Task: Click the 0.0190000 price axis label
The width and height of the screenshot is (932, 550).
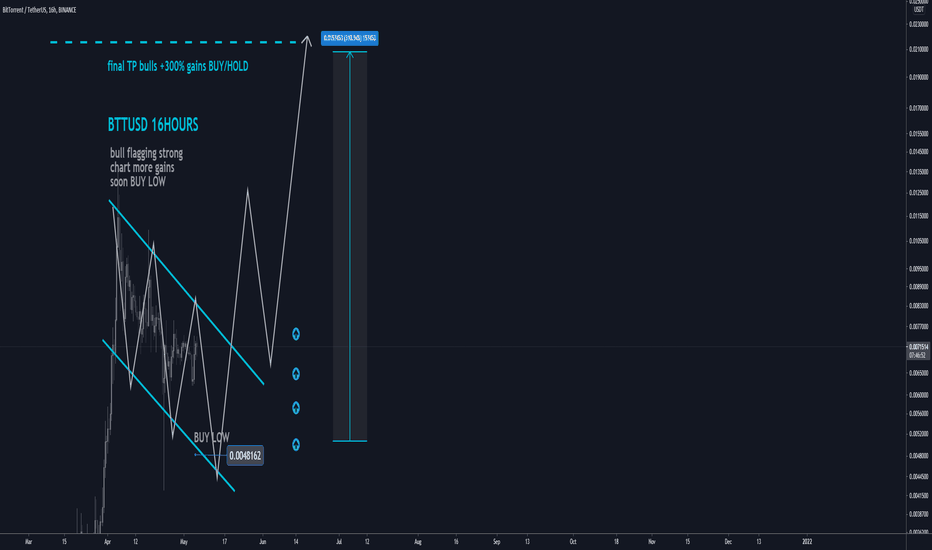Action: click(918, 77)
